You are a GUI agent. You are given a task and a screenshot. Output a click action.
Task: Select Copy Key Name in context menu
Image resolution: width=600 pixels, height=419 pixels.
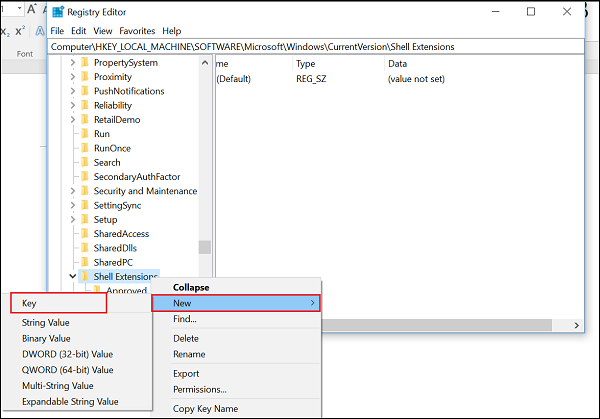point(236,409)
